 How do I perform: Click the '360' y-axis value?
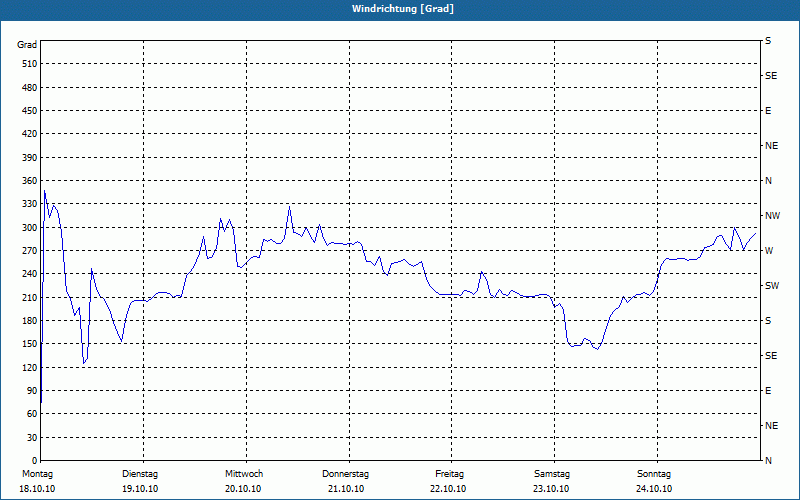30,181
